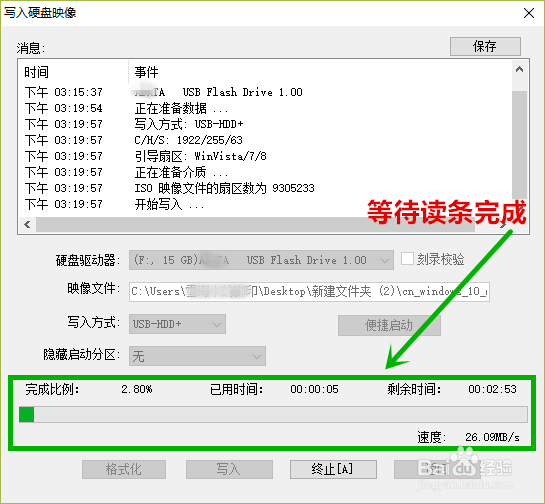Select the row timestamped 下午 03:15:37
Viewport: 545px width, 504px height.
coord(266,92)
